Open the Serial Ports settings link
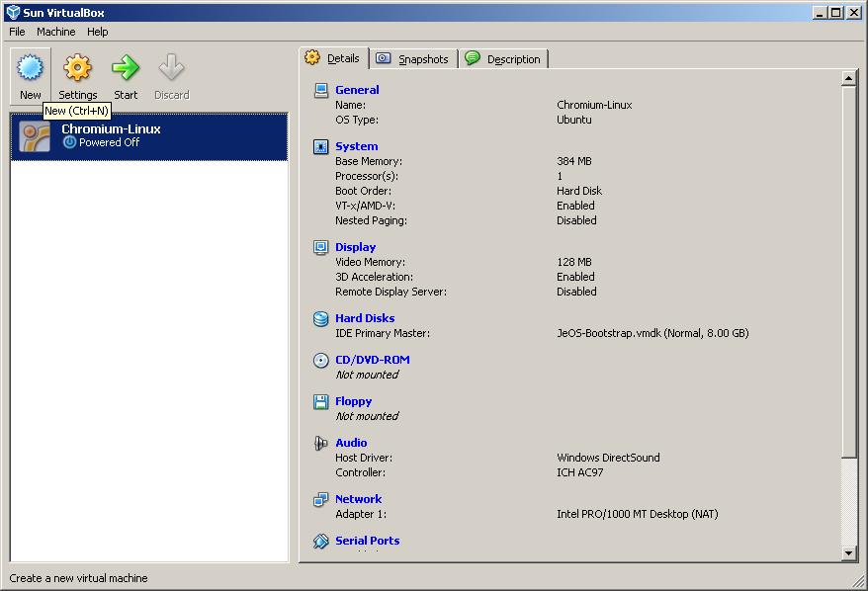 tap(367, 541)
